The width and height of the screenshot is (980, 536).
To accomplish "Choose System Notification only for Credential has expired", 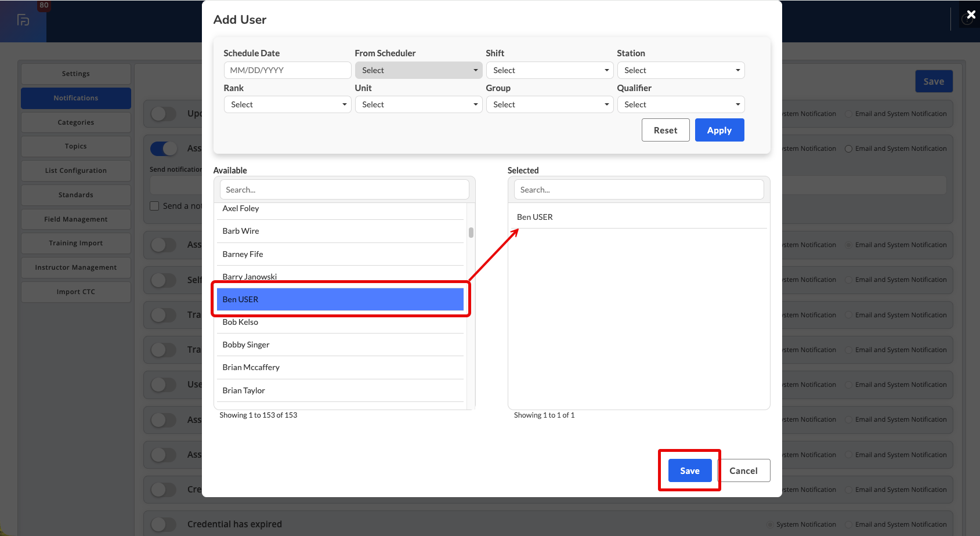I will (x=770, y=524).
